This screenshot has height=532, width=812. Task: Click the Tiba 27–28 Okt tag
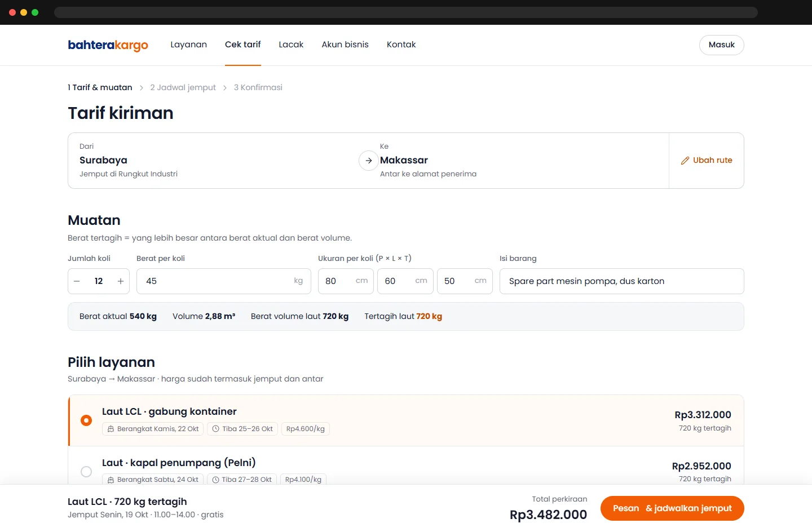[242, 480]
